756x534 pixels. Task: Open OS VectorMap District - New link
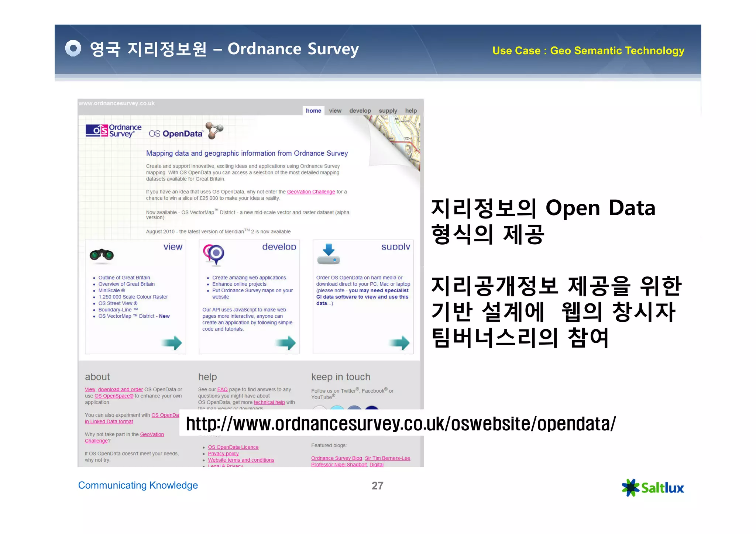(134, 316)
